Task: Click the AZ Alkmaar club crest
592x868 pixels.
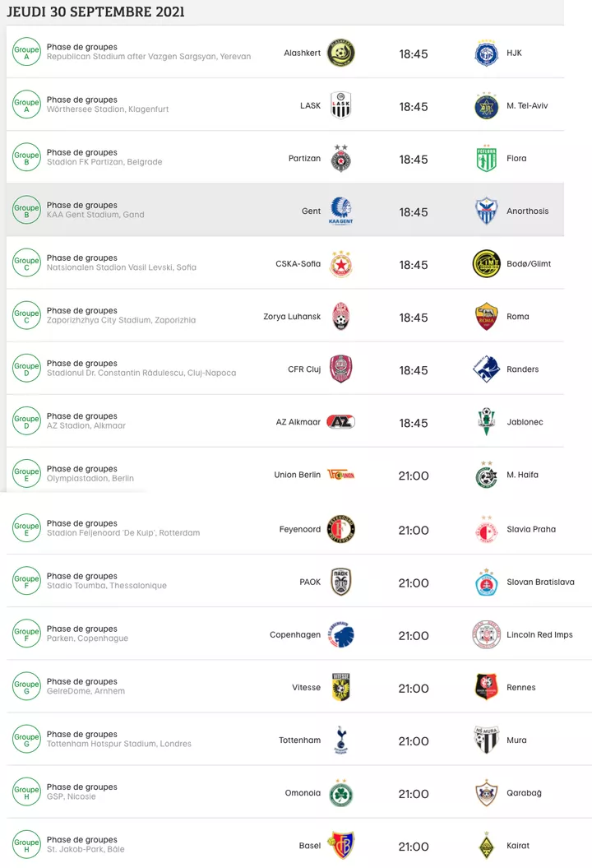Action: (x=340, y=421)
